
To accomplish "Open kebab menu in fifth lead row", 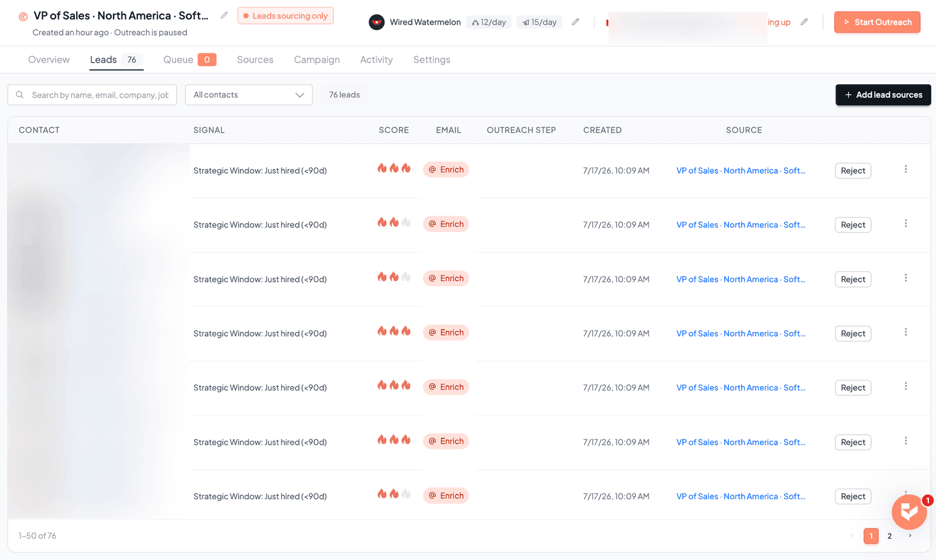I will tap(906, 386).
